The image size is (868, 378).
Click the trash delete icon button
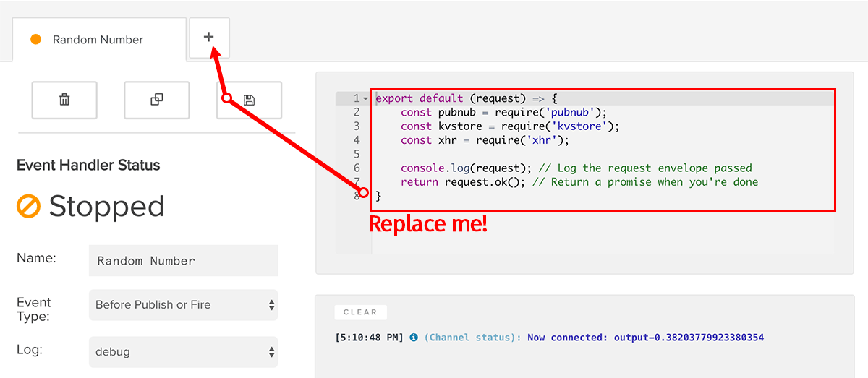[64, 100]
